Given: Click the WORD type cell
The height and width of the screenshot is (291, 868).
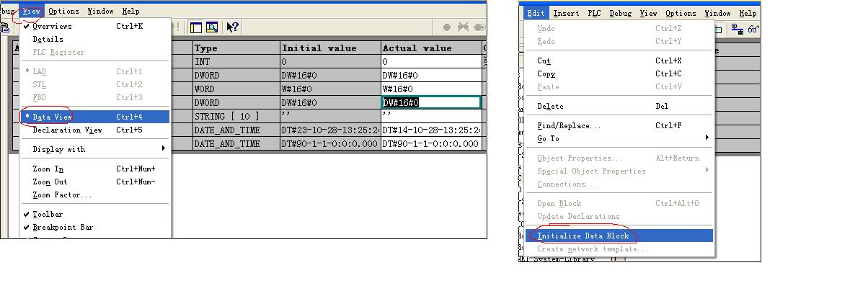Looking at the screenshot, I should 236,89.
